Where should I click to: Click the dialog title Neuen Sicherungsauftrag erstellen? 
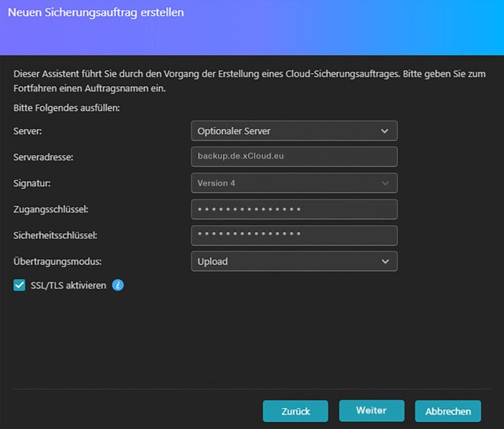96,12
